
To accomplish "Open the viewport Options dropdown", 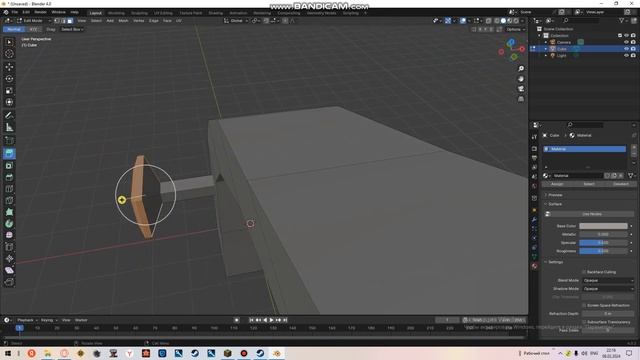I will click(515, 29).
